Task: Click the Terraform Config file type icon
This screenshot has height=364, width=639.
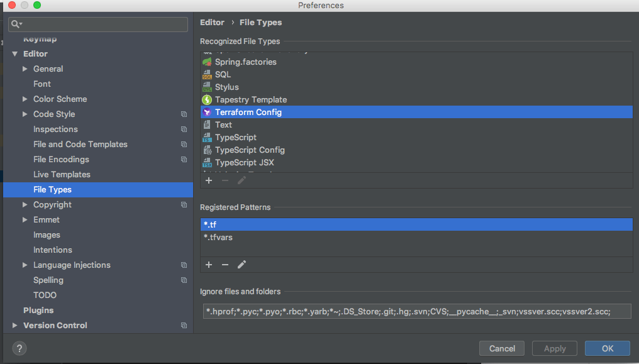Action: (207, 112)
